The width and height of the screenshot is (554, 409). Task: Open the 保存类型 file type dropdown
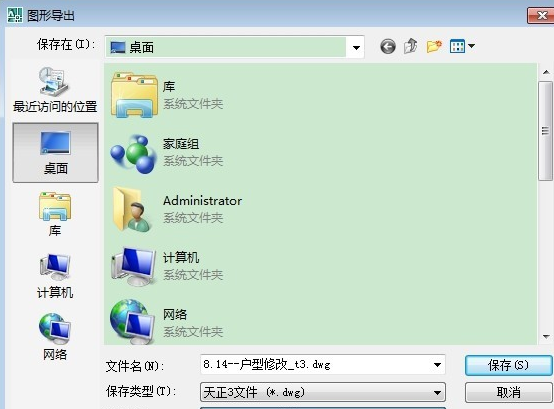coord(323,392)
